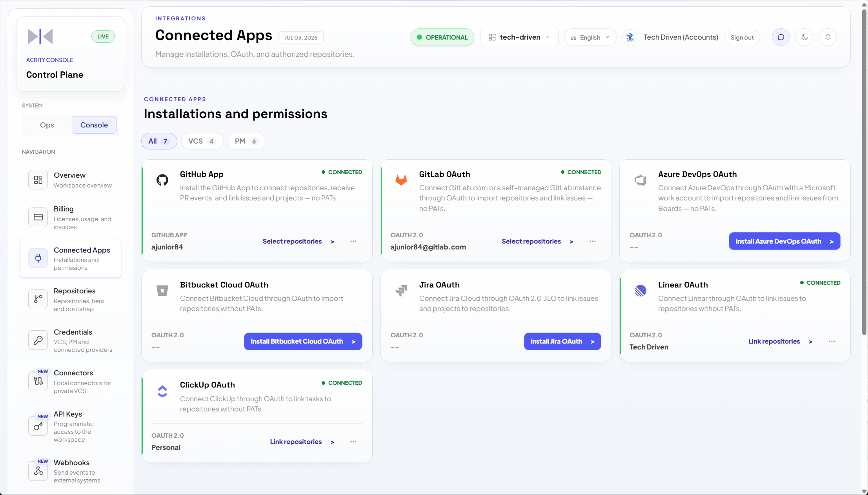868x495 pixels.
Task: Switch the system toggle to Console
Action: pyautogui.click(x=94, y=125)
